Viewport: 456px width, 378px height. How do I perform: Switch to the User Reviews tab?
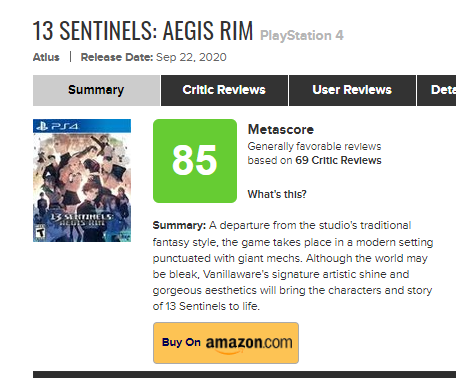click(352, 90)
